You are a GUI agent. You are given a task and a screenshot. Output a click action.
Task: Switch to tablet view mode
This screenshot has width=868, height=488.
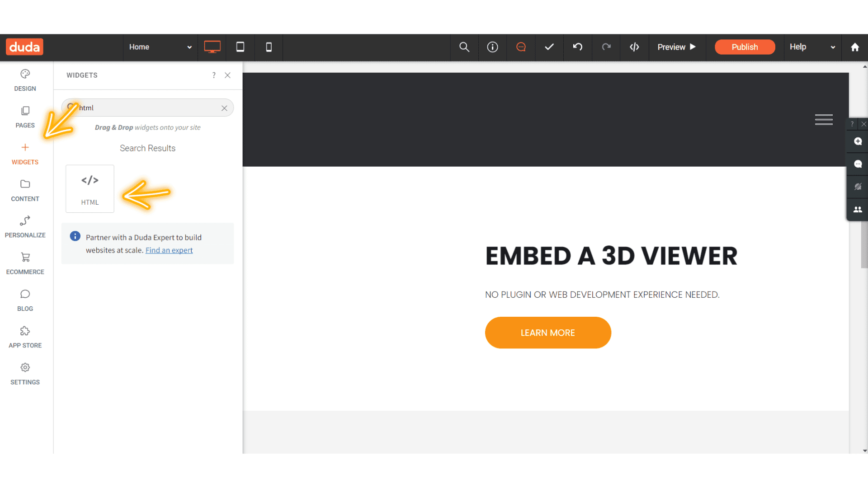tap(240, 47)
